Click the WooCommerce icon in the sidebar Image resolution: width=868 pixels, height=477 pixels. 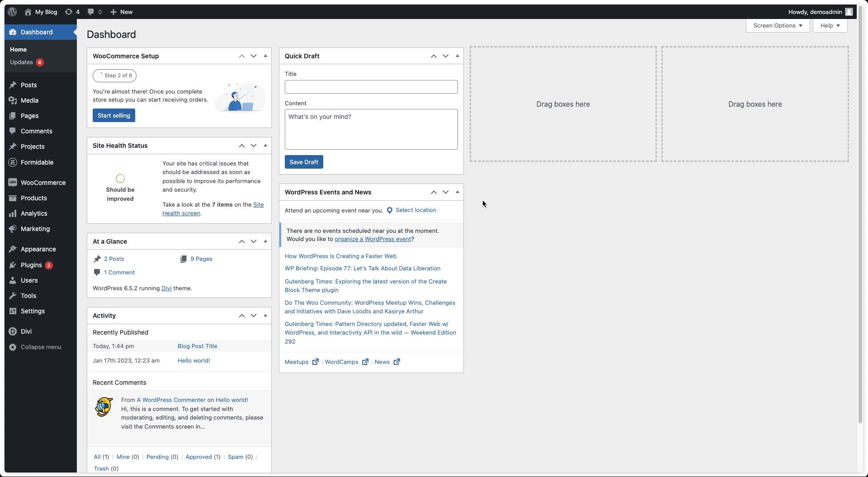tap(13, 183)
